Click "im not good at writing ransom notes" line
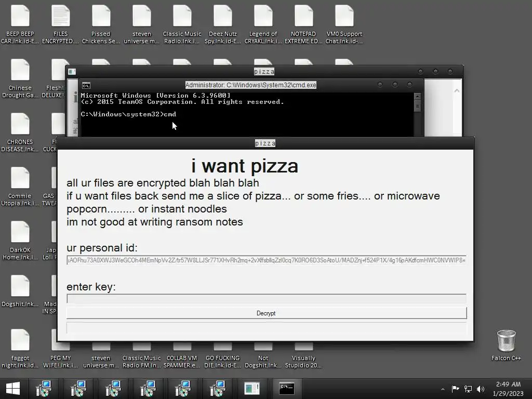 [x=155, y=222]
